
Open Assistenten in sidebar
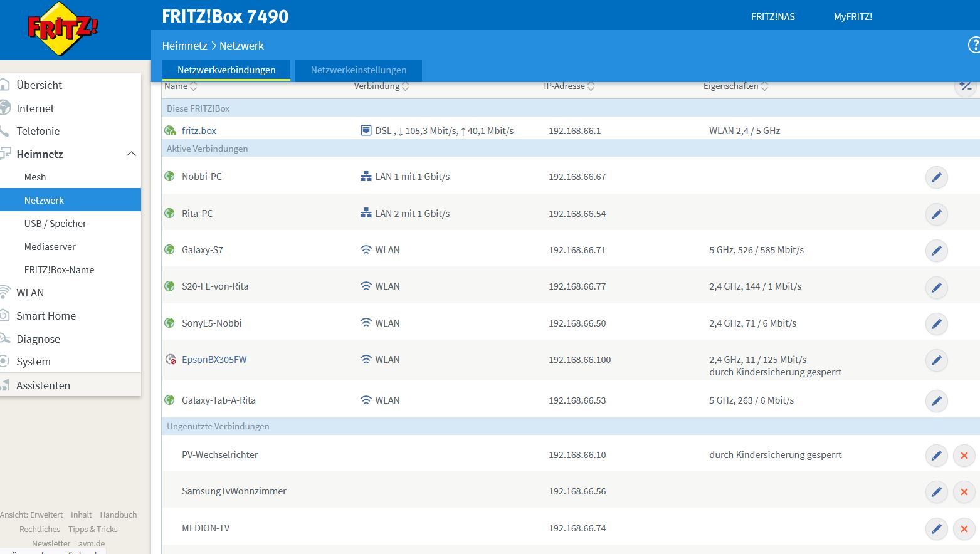pyautogui.click(x=43, y=385)
